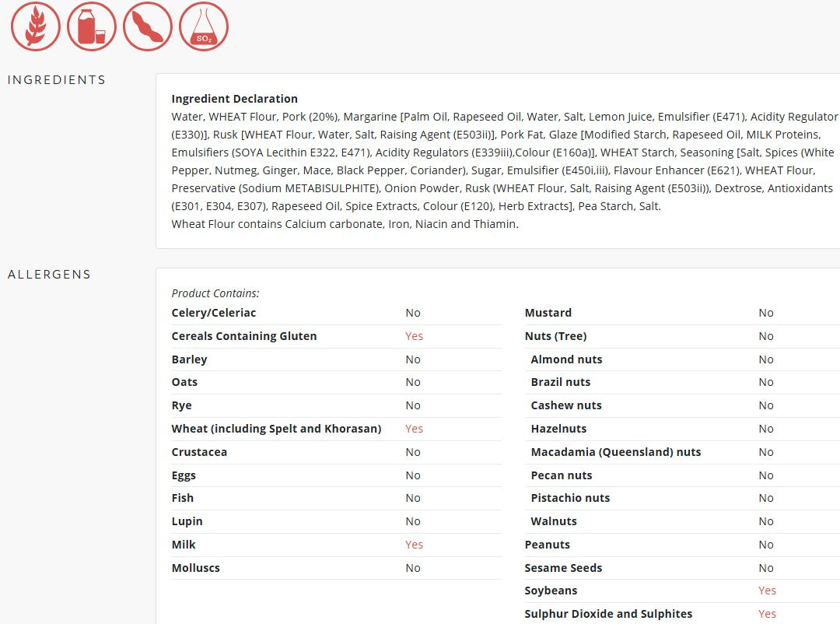Click the milk bottle allergen icon
This screenshot has height=624, width=840.
[92, 26]
